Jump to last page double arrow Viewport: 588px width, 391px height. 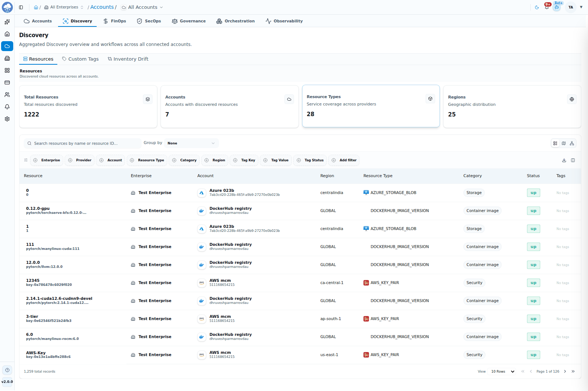573,372
